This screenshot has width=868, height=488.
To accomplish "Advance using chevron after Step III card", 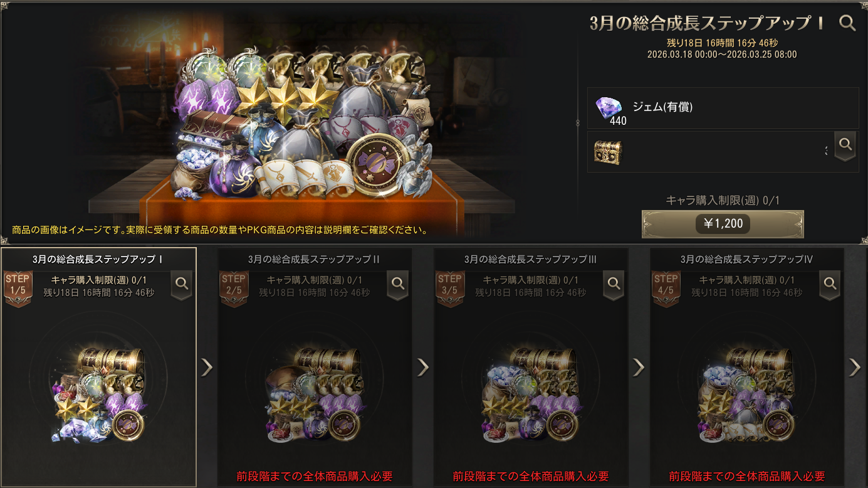I will coord(639,367).
